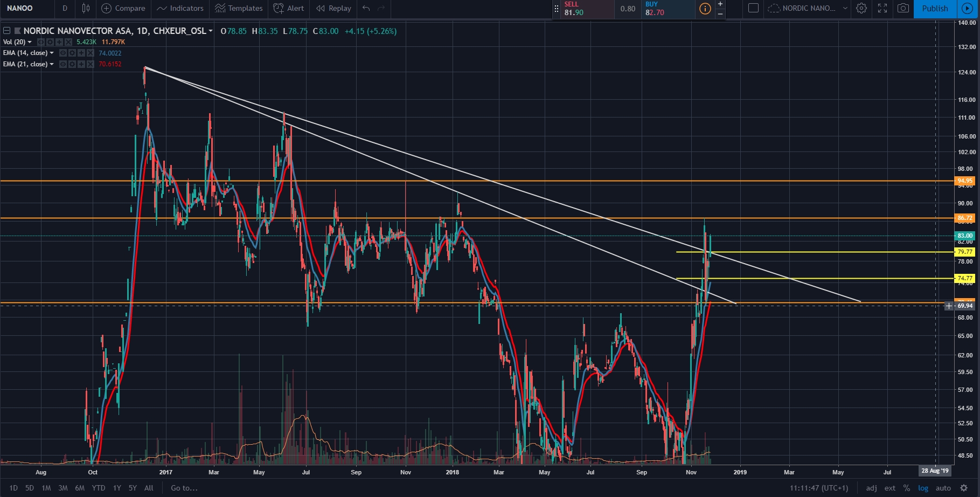Image resolution: width=980 pixels, height=497 pixels.
Task: Collapse the chart legend with minus box
Action: pos(6,31)
